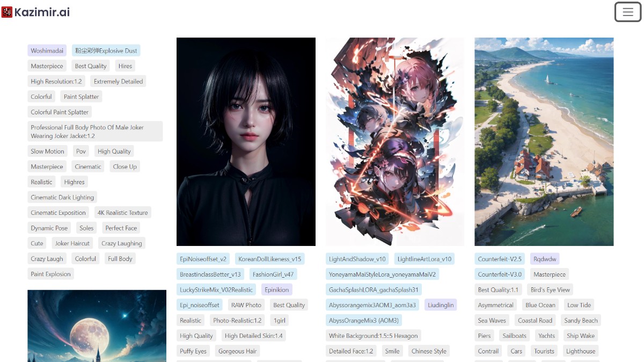
Task: Select the Joker Haircut tag
Action: coord(72,243)
